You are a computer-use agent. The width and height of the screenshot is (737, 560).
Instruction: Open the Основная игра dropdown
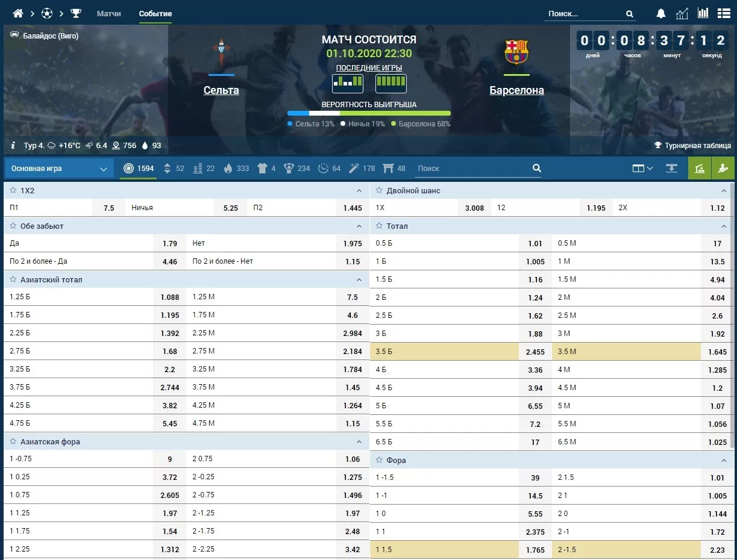click(x=58, y=169)
